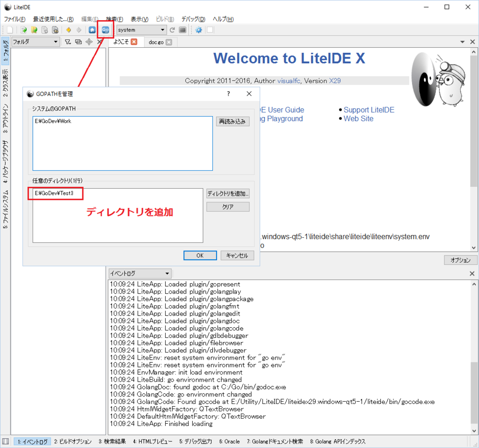
Task: Click the blue gear options icon
Action: coord(199,30)
